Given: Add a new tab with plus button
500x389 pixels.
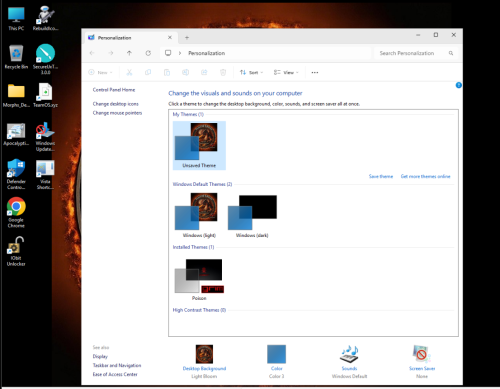Looking at the screenshot, I should tap(187, 38).
